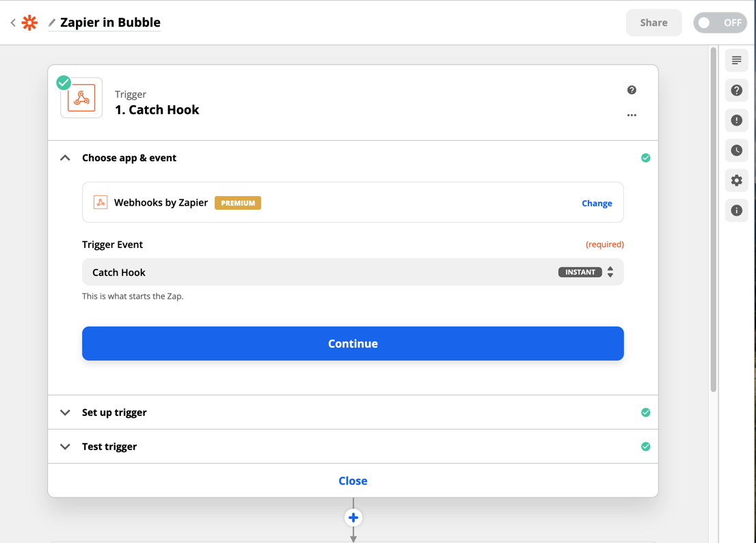Click 'This is what starts the Zap.' text
Viewport: 756px width, 543px height.
click(x=133, y=296)
